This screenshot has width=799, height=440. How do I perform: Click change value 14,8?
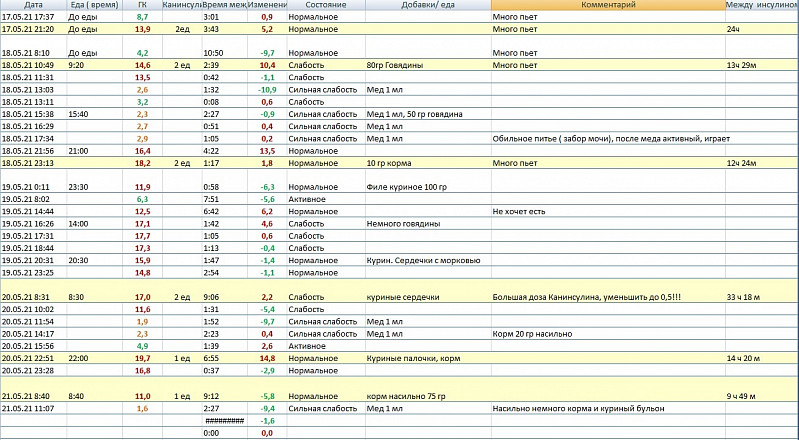(x=267, y=358)
